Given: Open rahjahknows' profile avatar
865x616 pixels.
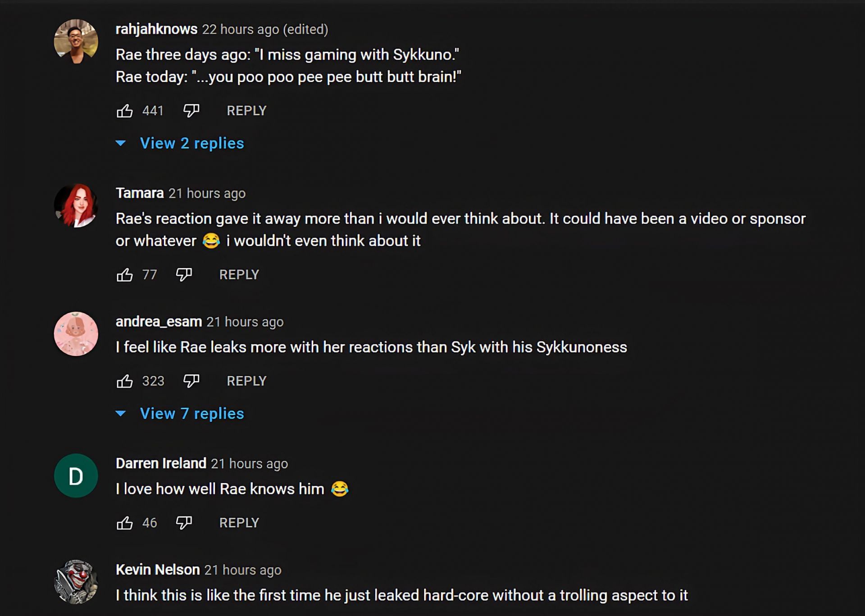Looking at the screenshot, I should (x=76, y=41).
